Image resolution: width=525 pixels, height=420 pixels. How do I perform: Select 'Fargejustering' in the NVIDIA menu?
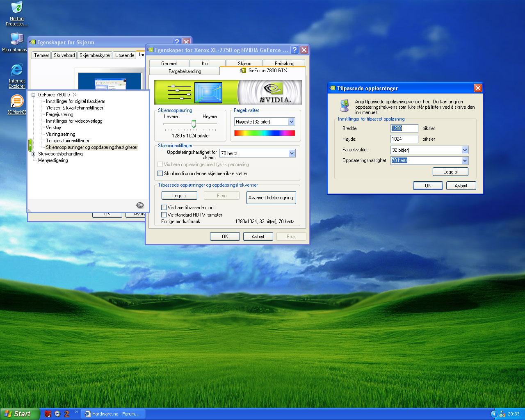click(x=59, y=114)
